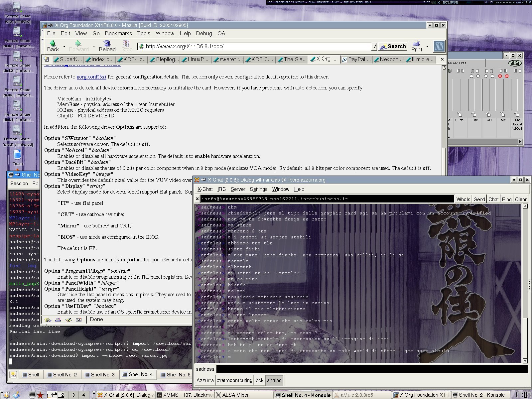
Task: Click the ALSA logo in mixer window
Action: pos(515,63)
